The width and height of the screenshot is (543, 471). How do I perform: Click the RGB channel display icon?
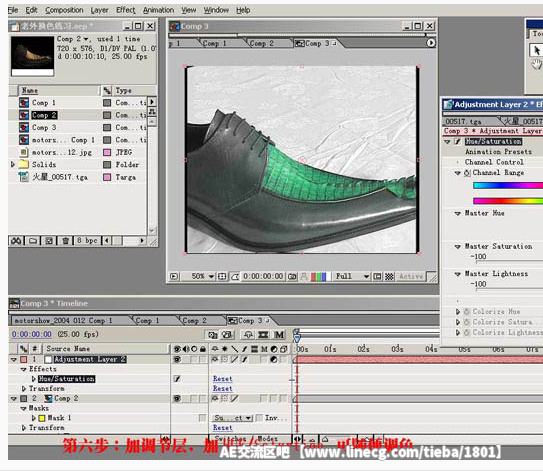click(x=318, y=276)
